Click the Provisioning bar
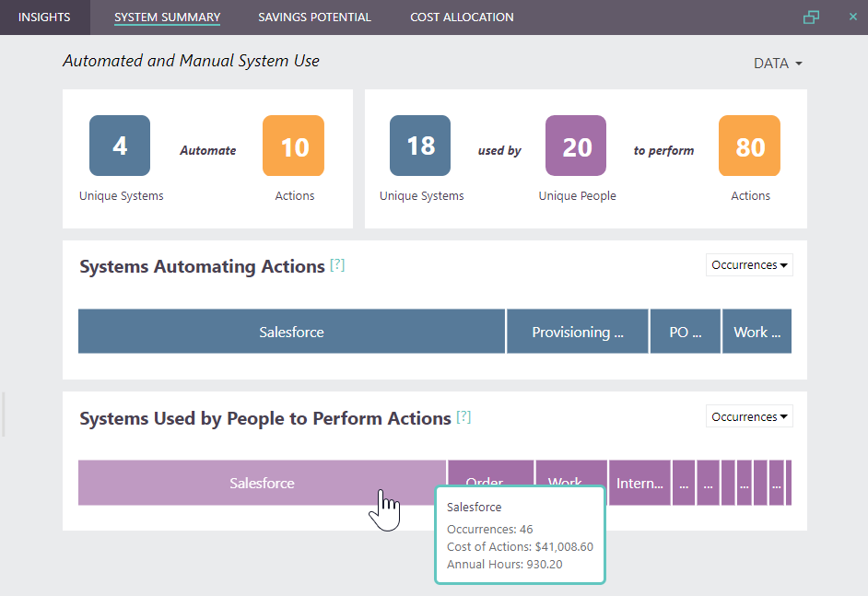Image resolution: width=868 pixels, height=596 pixels. [577, 331]
